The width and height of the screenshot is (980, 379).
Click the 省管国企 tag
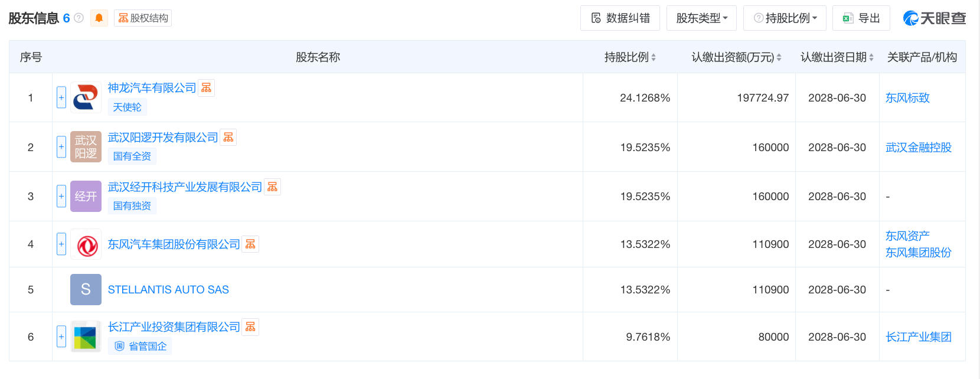(140, 346)
